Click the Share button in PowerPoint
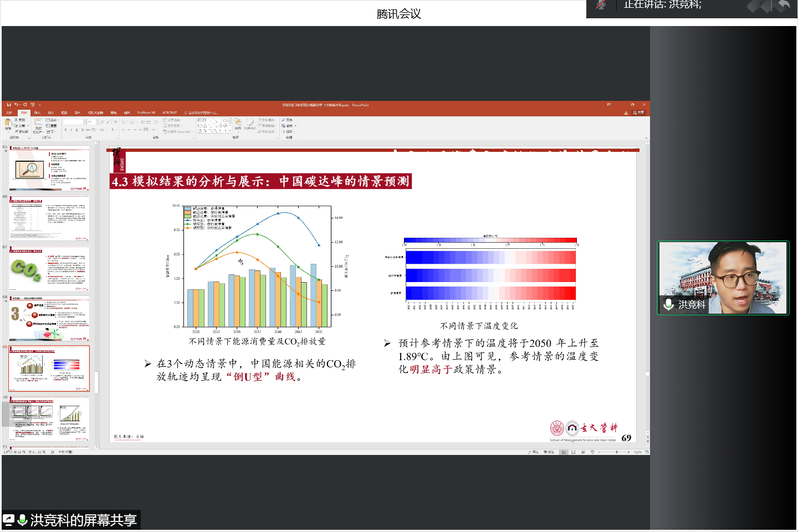Screen dimensions: 798x532 pos(639,112)
